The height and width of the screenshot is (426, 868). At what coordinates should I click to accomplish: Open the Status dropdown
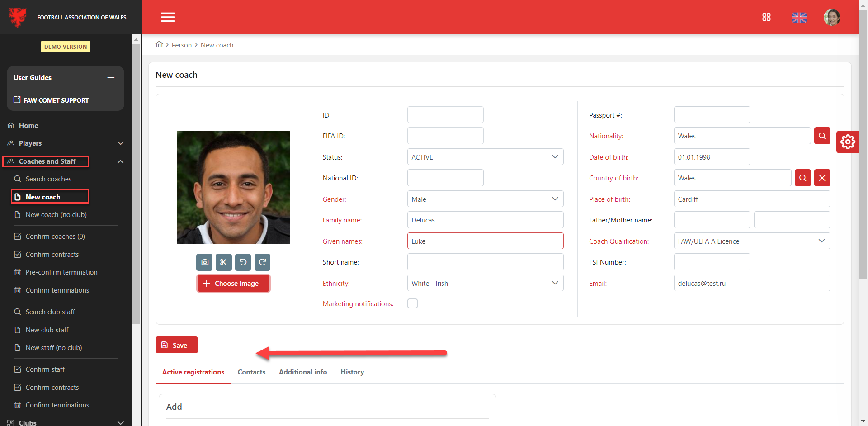(485, 157)
